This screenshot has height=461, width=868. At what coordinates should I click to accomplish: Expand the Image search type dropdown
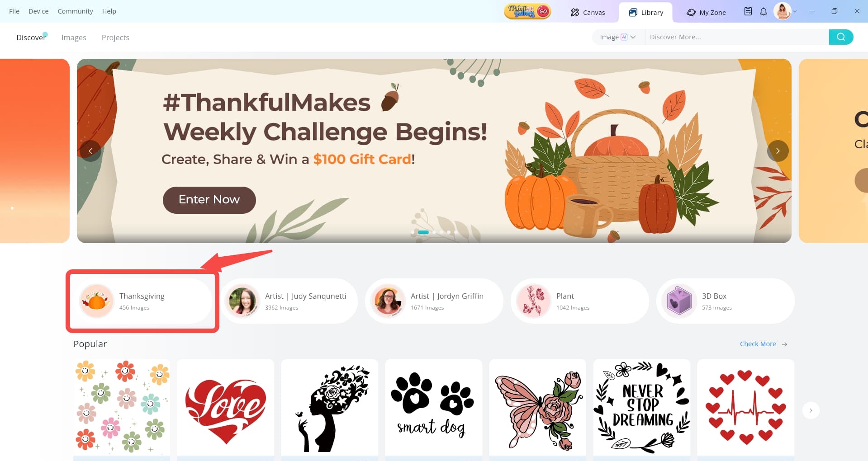[618, 37]
